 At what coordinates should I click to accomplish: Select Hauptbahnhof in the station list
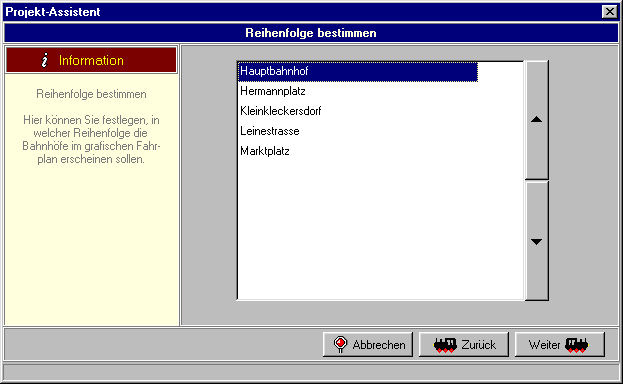tap(358, 72)
